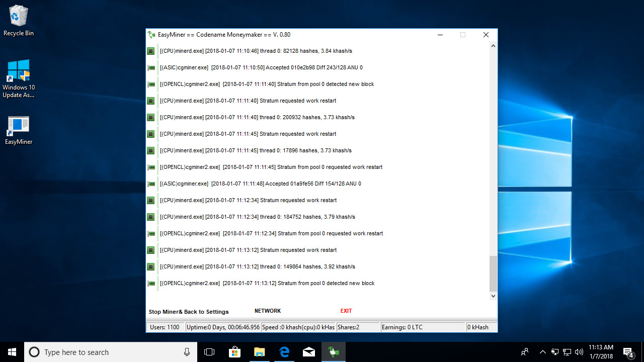Viewport: 644px width, 362px height.
Task: Click the card icon for Accepted 010e2b98 row
Action: click(x=150, y=67)
